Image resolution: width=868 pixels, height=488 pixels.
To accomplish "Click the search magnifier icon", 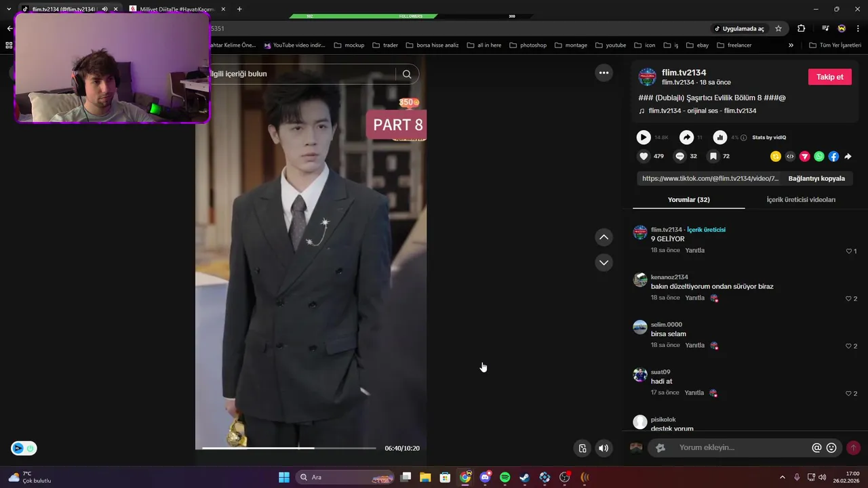I will (407, 74).
